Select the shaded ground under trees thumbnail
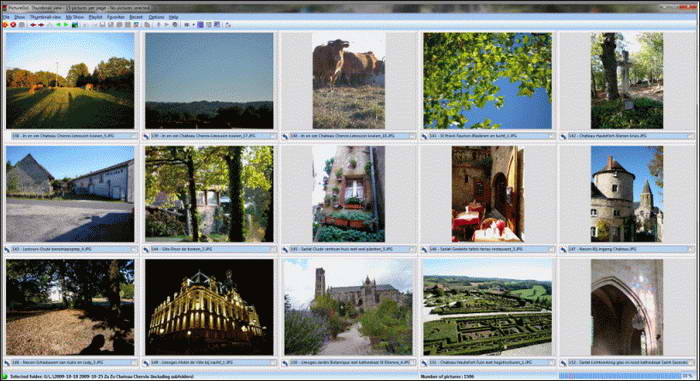 pyautogui.click(x=70, y=308)
